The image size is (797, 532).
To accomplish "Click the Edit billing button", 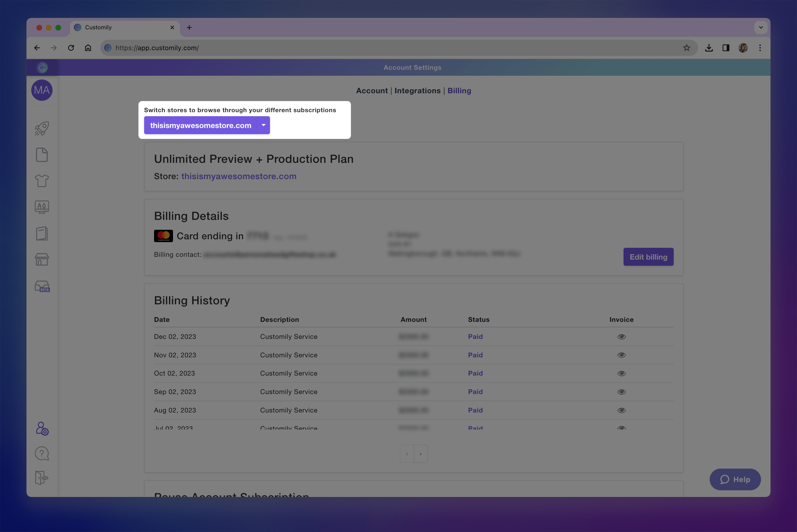I will (x=648, y=257).
